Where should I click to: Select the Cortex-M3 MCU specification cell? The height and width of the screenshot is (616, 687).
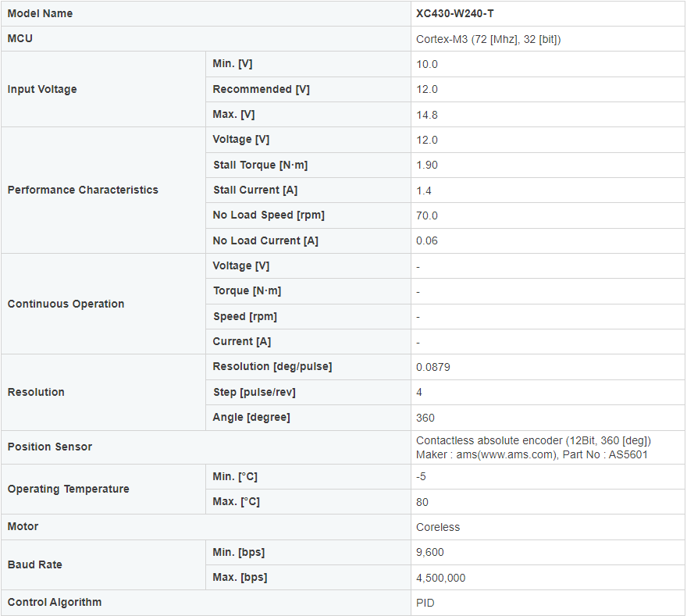coord(488,39)
